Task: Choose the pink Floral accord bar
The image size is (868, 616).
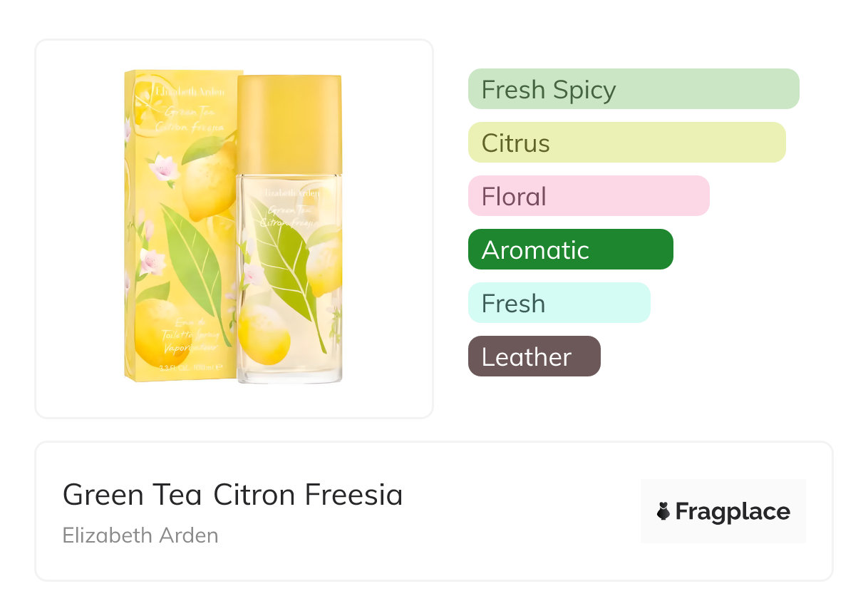Action: click(589, 196)
